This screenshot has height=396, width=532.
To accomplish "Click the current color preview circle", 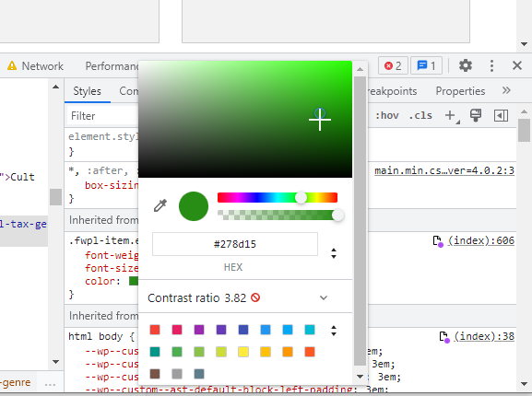I will [x=194, y=206].
